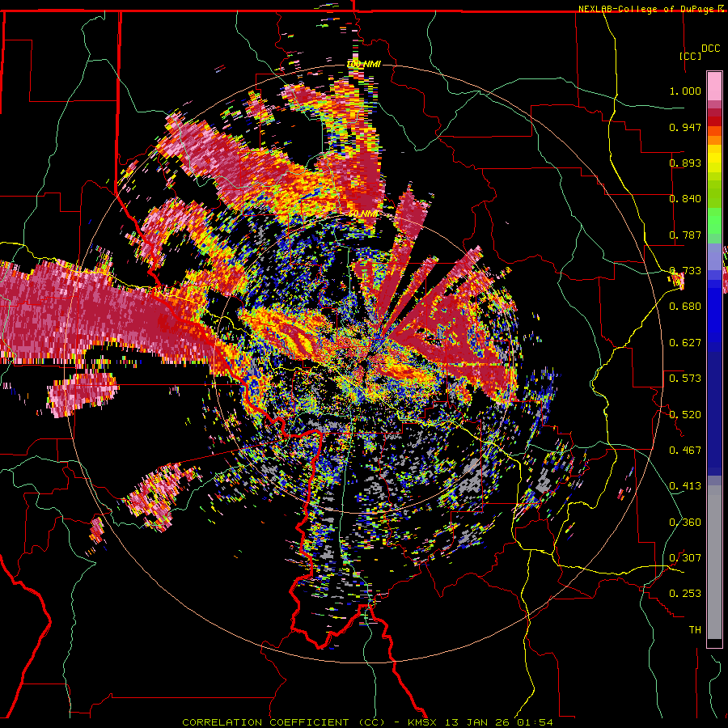Image resolution: width=728 pixels, height=728 pixels.
Task: Click the 0.467 scale value
Action: pyautogui.click(x=685, y=451)
